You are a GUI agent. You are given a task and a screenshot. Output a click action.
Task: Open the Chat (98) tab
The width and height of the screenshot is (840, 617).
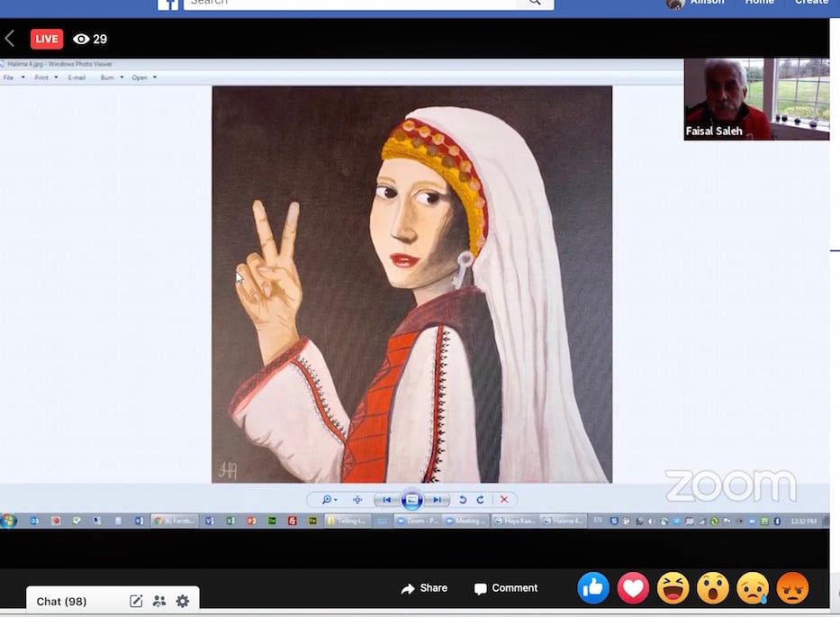[61, 602]
